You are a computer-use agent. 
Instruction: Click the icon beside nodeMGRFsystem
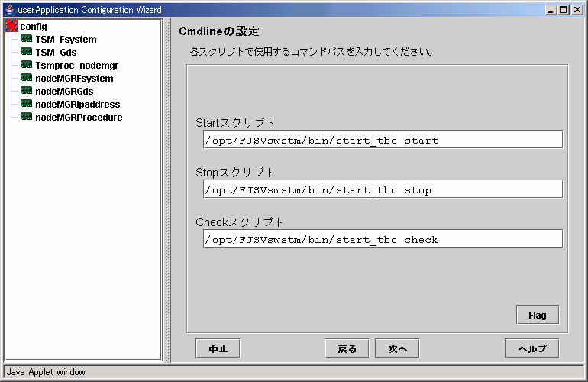27,78
